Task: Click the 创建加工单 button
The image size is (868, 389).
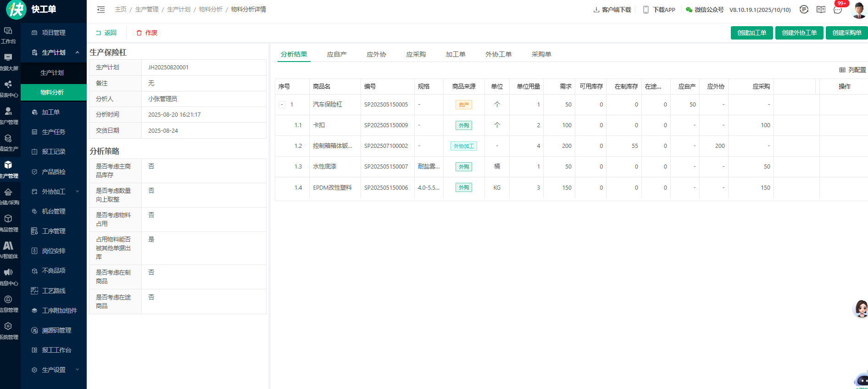Action: coord(752,33)
